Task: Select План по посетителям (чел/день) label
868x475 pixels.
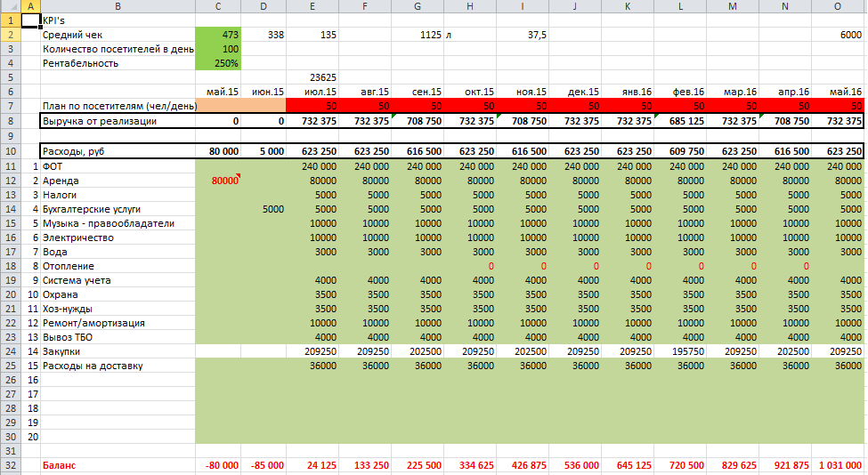Action: [x=118, y=106]
